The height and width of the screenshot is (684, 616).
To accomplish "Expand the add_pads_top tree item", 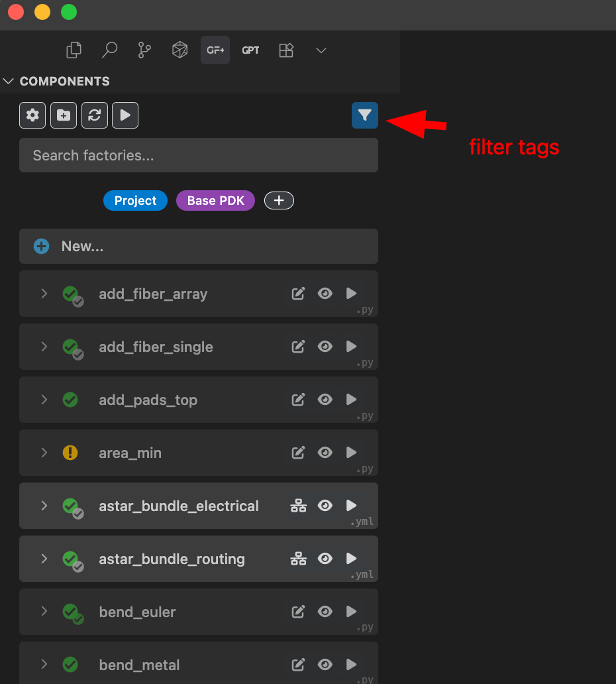I will coord(44,400).
